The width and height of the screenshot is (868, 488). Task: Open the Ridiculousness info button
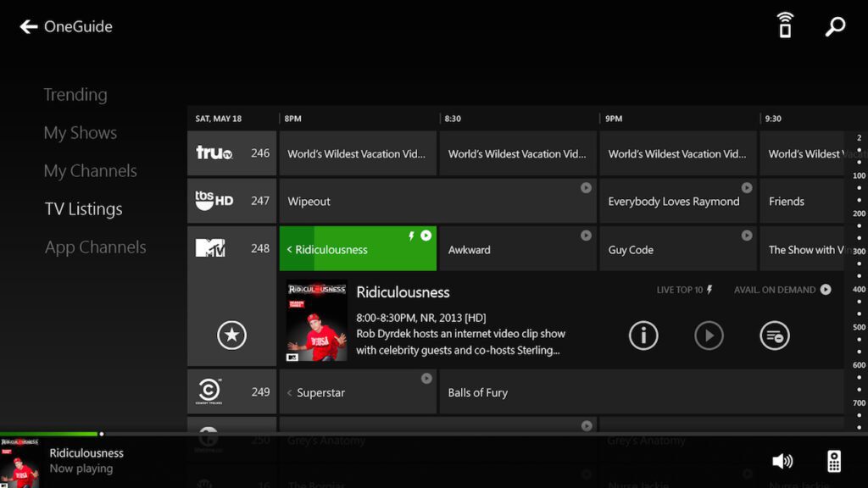coord(643,335)
